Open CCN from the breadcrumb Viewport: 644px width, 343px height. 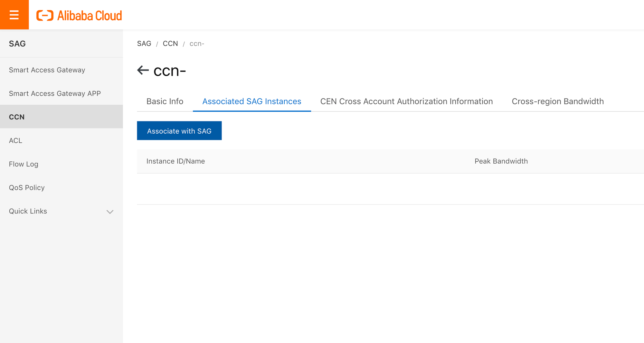pyautogui.click(x=170, y=43)
